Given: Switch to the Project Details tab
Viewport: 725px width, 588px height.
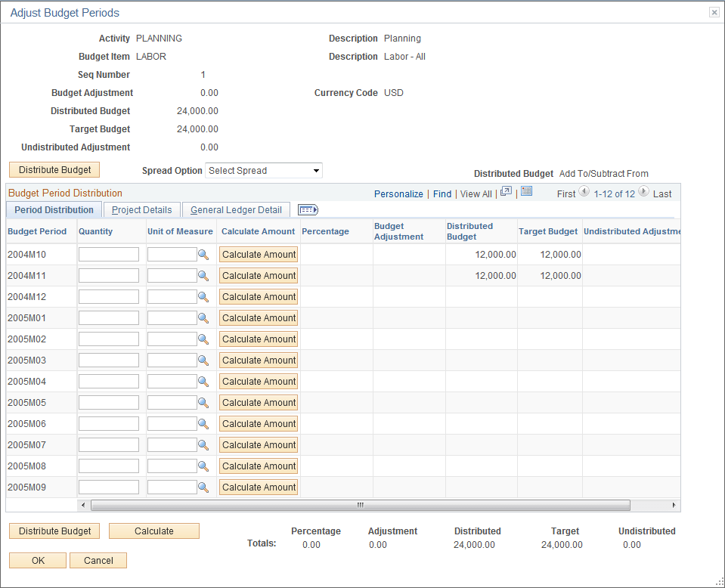Looking at the screenshot, I should [141, 209].
